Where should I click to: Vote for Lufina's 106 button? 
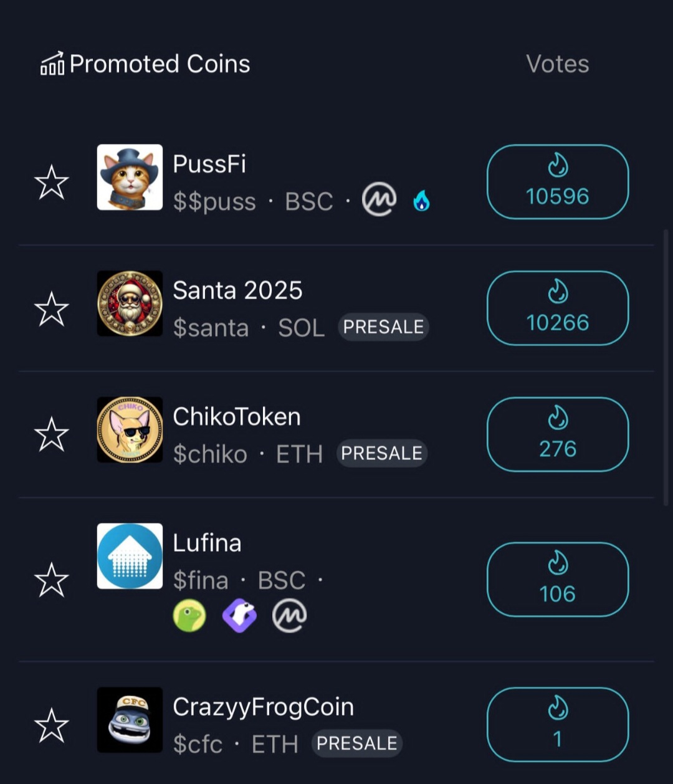tap(558, 580)
